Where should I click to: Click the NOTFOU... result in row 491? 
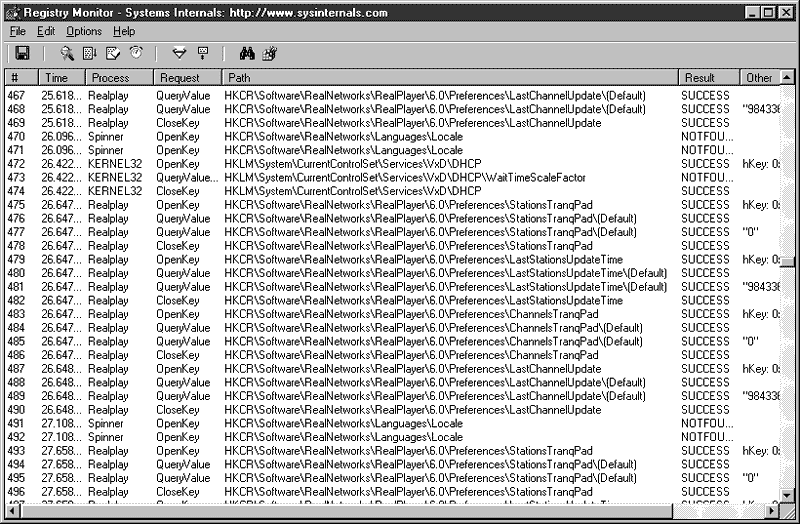pyautogui.click(x=707, y=423)
